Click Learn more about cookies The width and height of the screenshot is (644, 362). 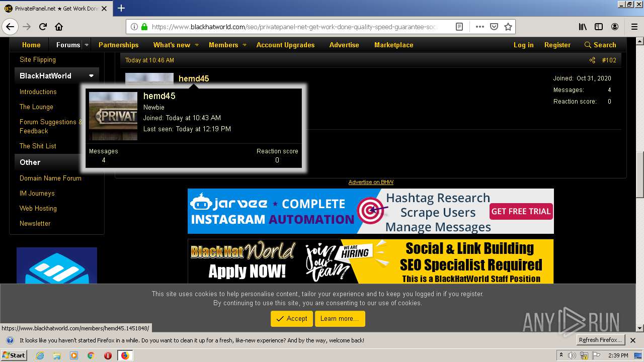(340, 318)
